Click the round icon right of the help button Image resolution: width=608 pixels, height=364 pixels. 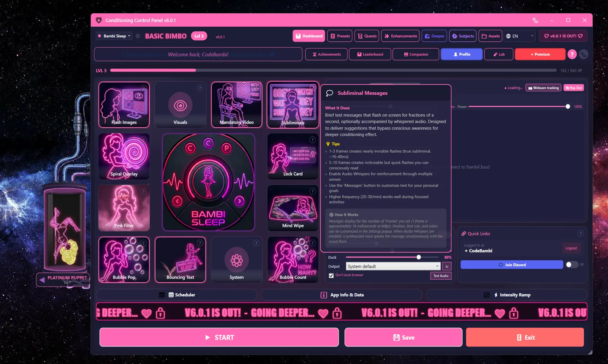(x=583, y=54)
